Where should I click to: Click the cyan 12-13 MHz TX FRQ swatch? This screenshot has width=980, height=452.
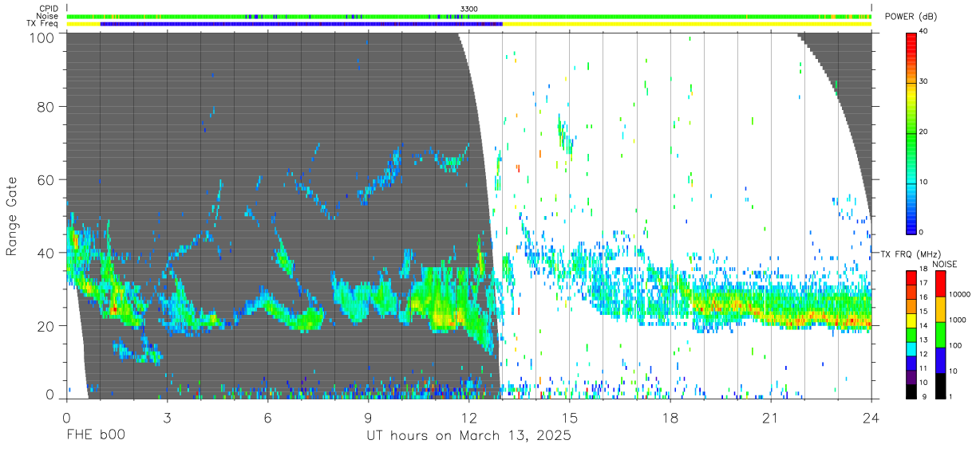[x=911, y=348]
